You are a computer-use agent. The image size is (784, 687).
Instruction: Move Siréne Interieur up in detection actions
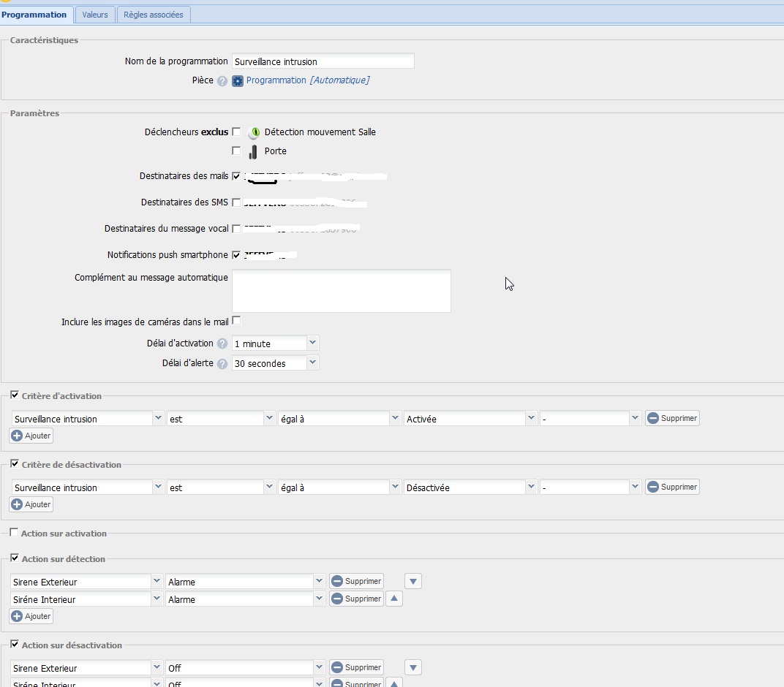tap(393, 599)
